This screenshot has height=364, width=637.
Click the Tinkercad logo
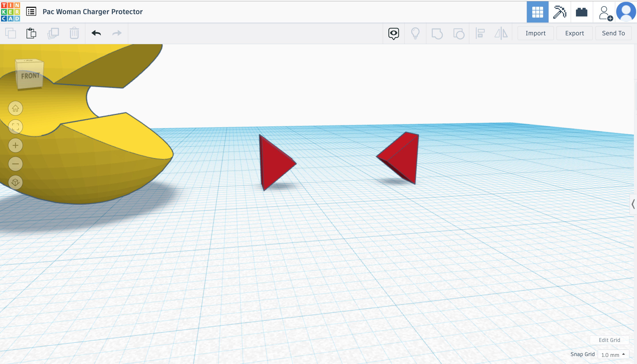tap(11, 11)
